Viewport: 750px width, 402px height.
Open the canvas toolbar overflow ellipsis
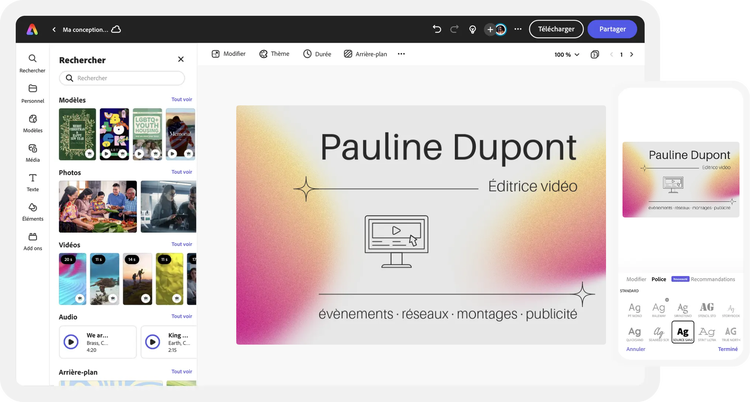pyautogui.click(x=401, y=54)
